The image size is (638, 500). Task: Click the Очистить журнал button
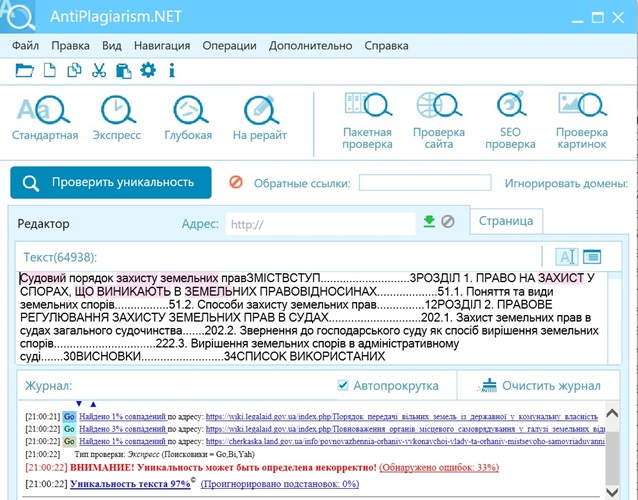(539, 385)
